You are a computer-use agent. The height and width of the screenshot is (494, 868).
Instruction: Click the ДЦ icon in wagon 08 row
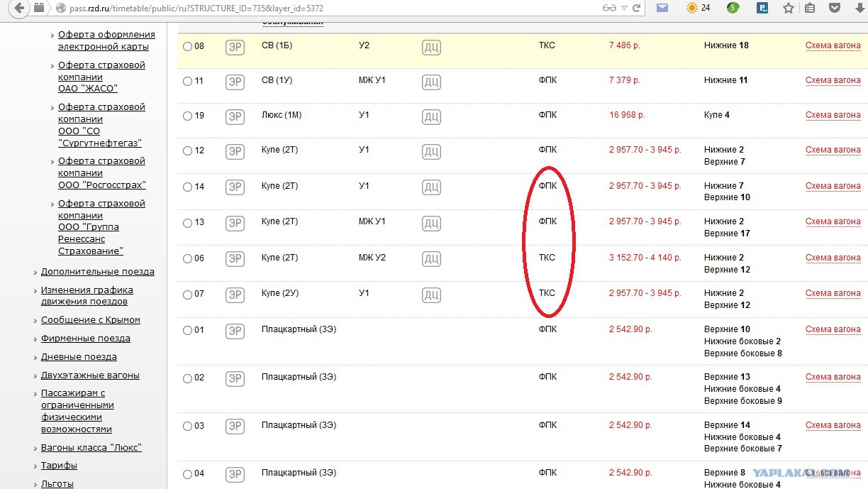tap(431, 48)
